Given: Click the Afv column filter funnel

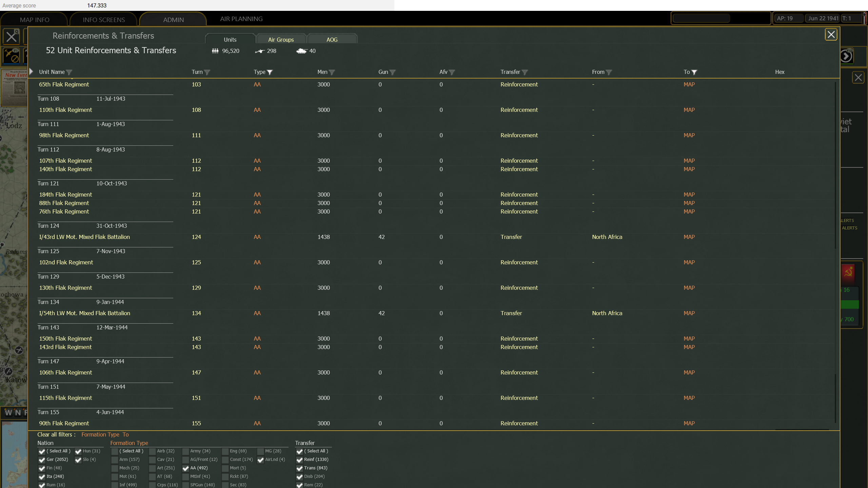Looking at the screenshot, I should click(x=452, y=72).
